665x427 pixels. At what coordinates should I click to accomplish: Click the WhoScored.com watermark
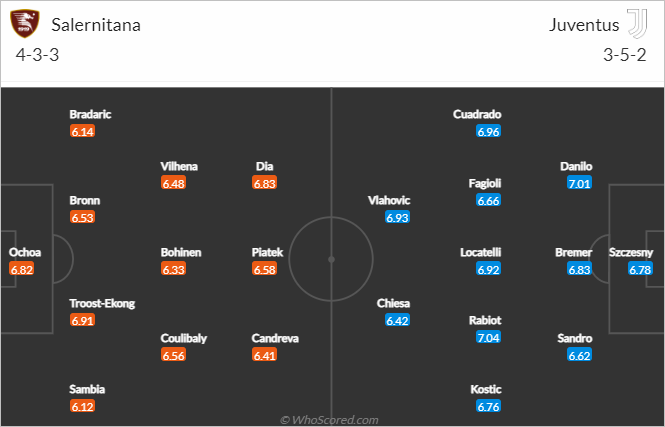(329, 420)
